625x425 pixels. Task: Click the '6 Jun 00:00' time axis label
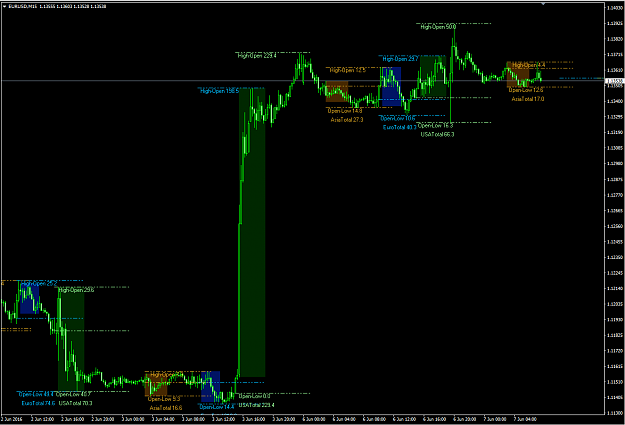pyautogui.click(x=314, y=419)
